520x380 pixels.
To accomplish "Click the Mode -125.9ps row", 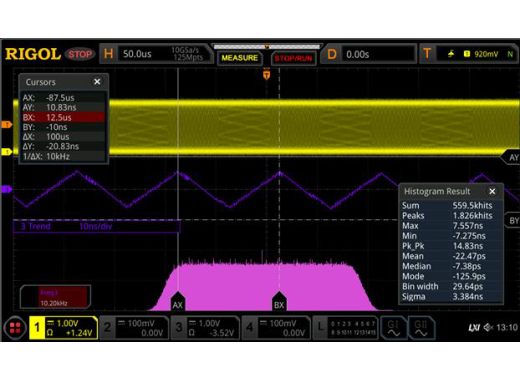I will (x=451, y=276).
